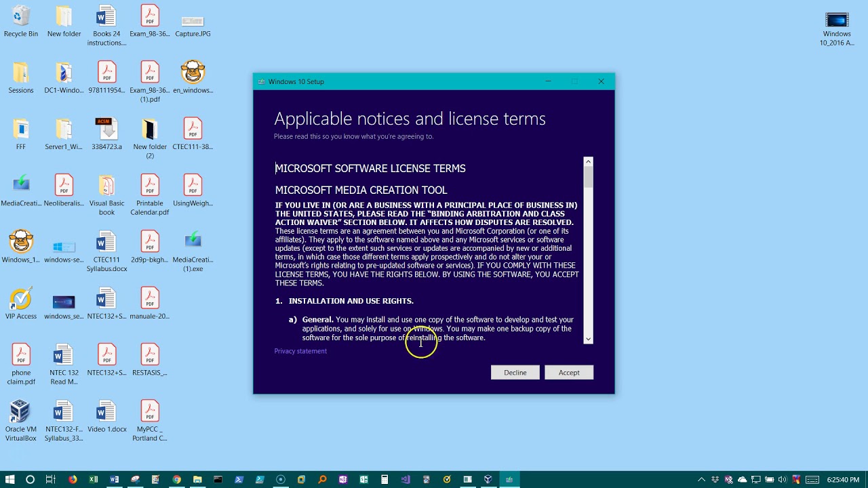Select the Oracle VM VirtualBox shortcut
Viewport: 868px width, 488px height.
click(21, 421)
